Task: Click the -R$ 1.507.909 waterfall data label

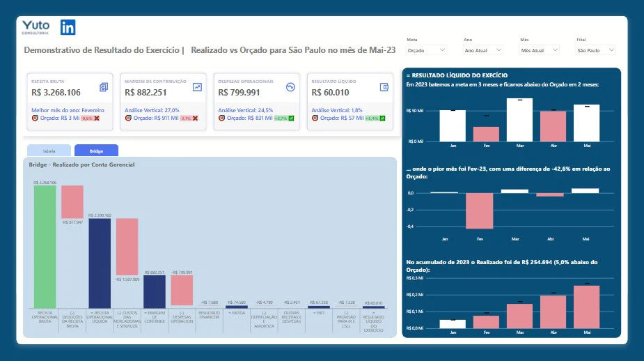Action: tap(127, 279)
